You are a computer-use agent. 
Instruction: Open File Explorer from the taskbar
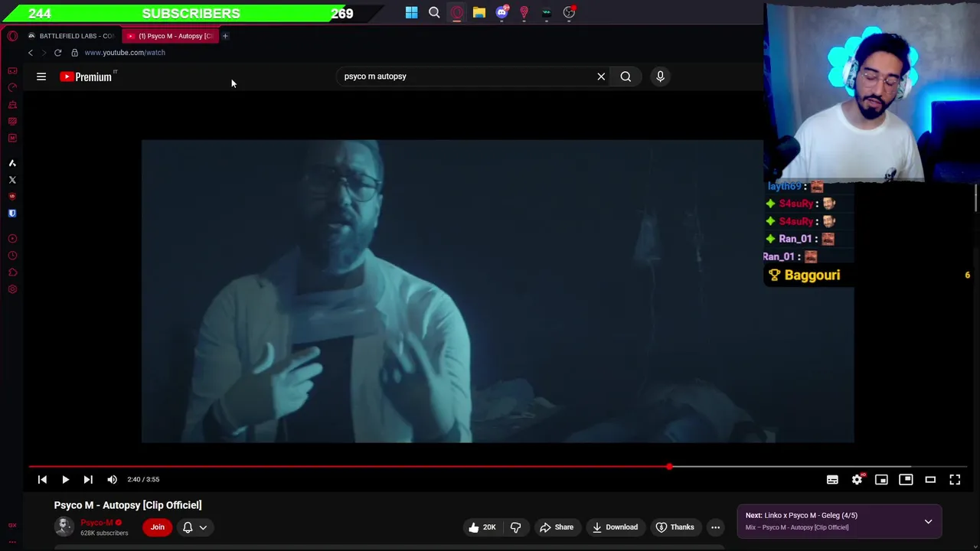coord(479,12)
